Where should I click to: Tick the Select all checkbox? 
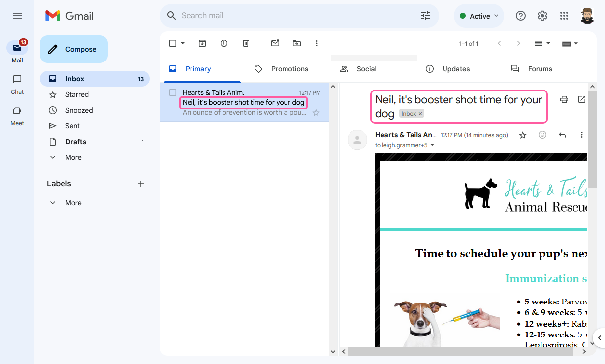[173, 43]
